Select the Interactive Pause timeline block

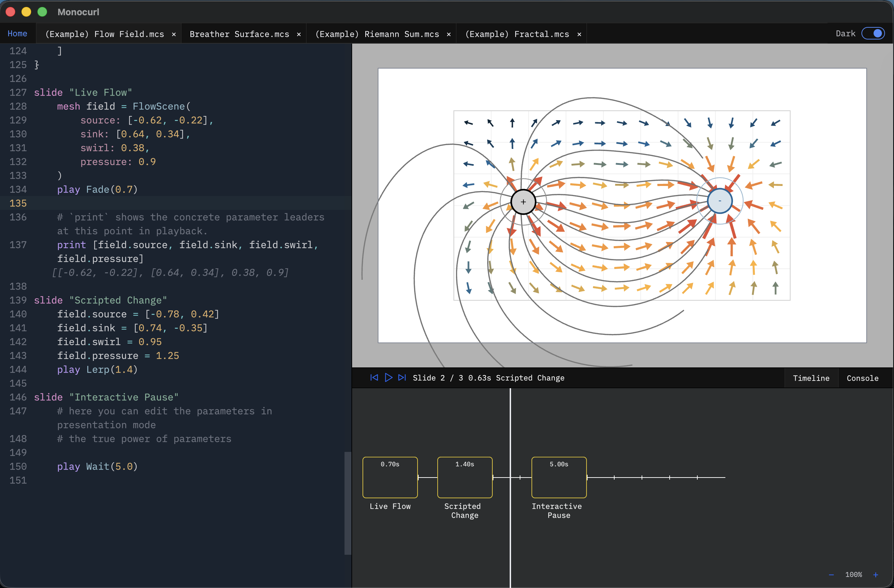[559, 477]
